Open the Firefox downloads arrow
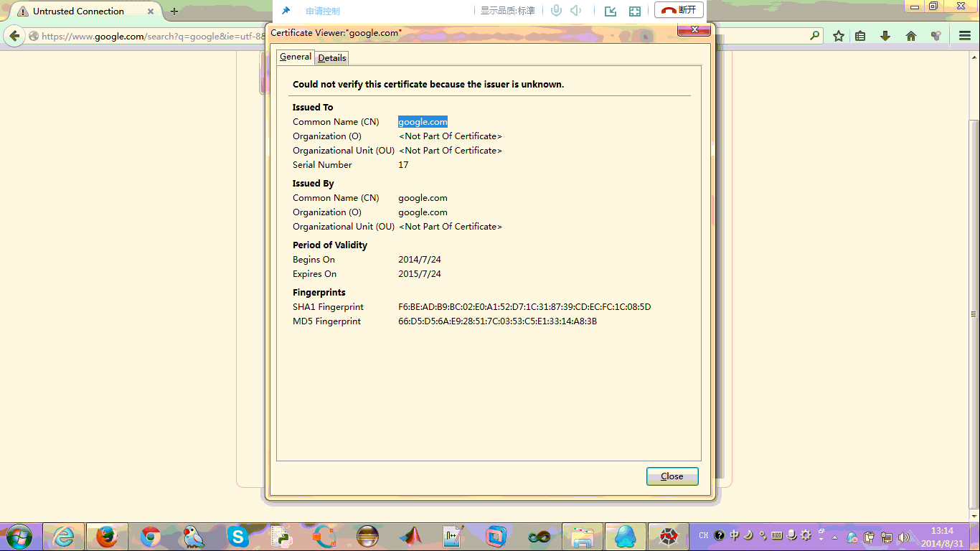The image size is (980, 551). 885,36
